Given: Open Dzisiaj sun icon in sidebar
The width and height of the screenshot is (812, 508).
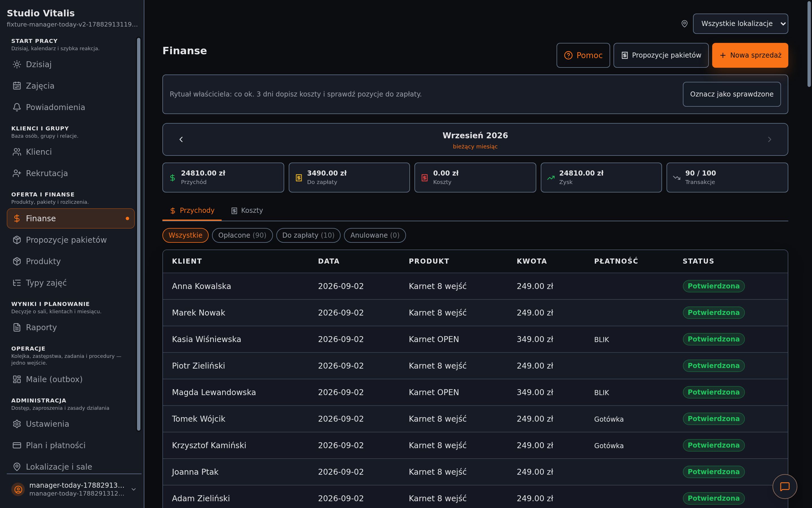Looking at the screenshot, I should [17, 64].
